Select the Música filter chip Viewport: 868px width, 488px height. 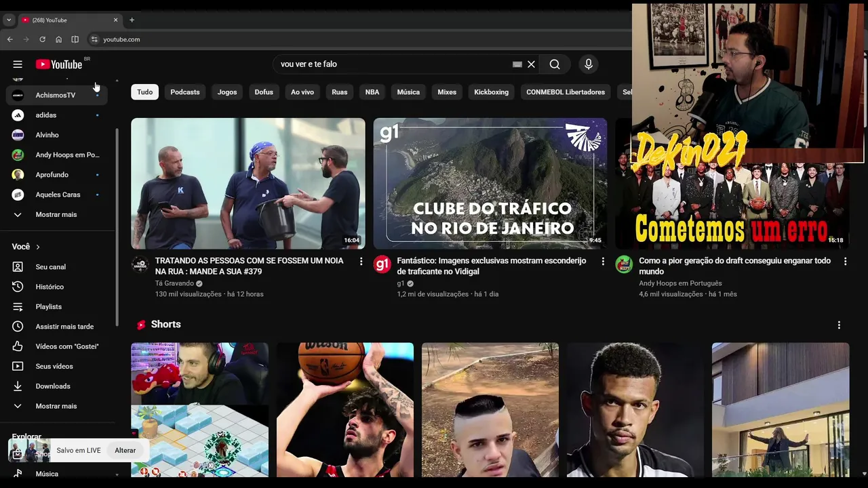[x=408, y=92]
